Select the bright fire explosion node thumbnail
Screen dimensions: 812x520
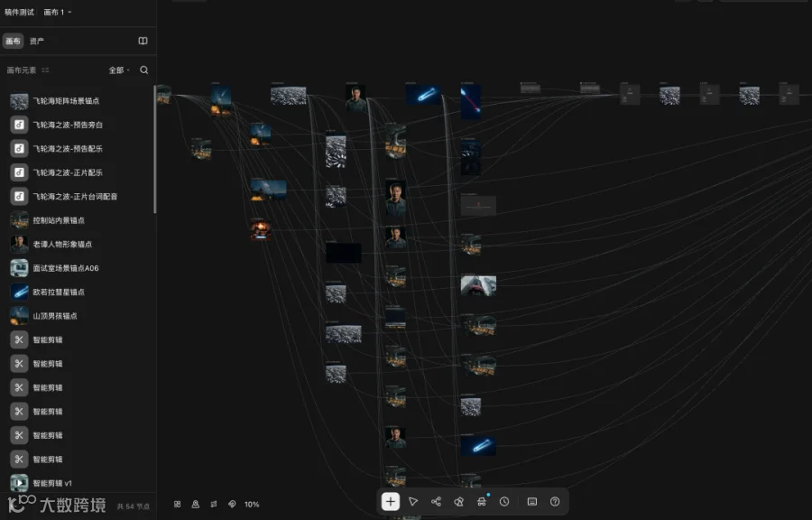tap(261, 230)
